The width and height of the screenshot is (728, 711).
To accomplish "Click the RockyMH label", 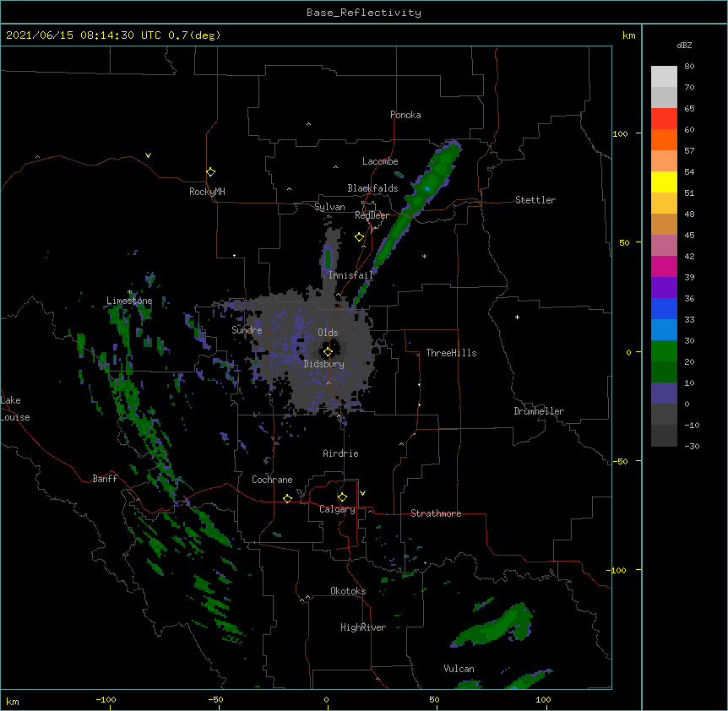I will point(207,192).
